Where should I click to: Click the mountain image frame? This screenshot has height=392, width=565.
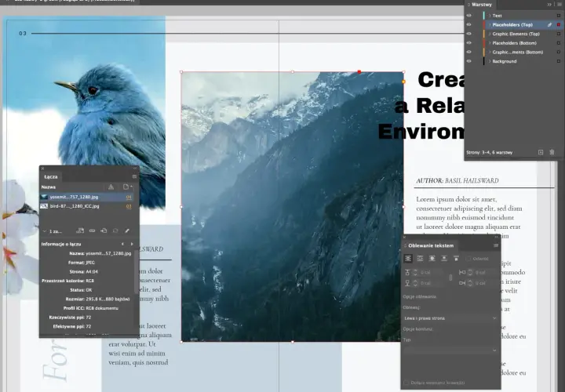pyautogui.click(x=292, y=207)
